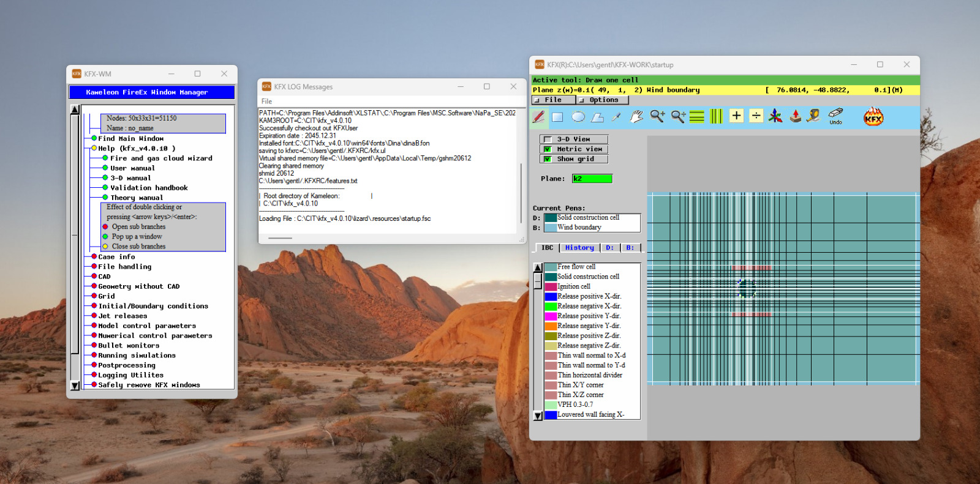Expand Numerical control parameters branch
This screenshot has height=484, width=980.
point(94,335)
